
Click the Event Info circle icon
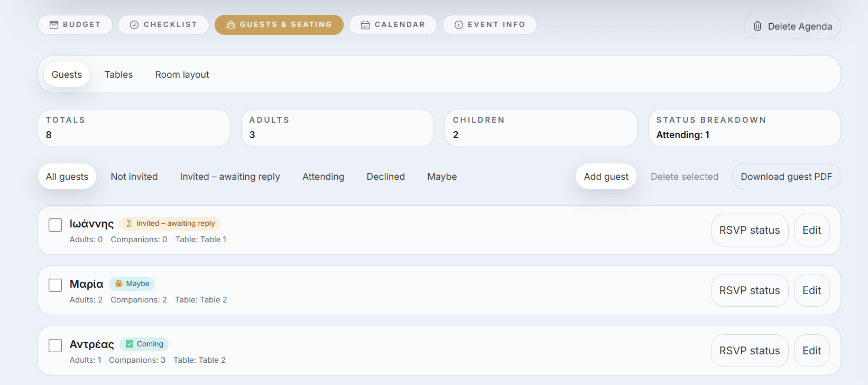(459, 25)
